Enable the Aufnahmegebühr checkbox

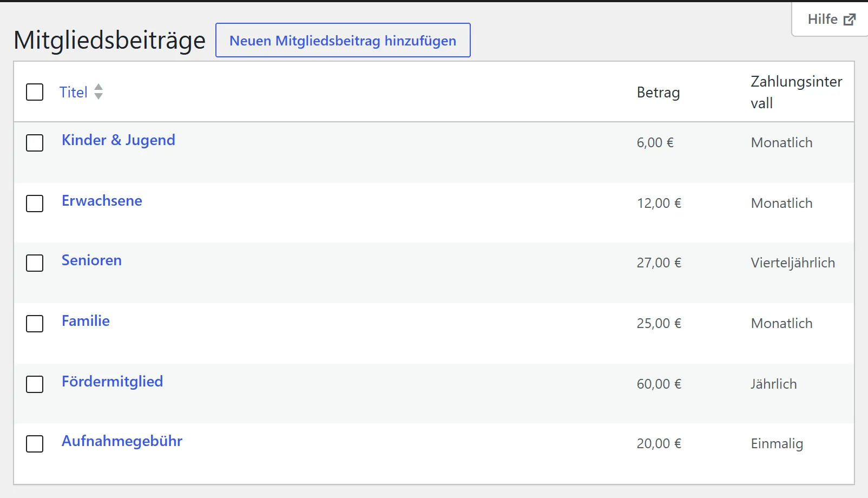[35, 444]
